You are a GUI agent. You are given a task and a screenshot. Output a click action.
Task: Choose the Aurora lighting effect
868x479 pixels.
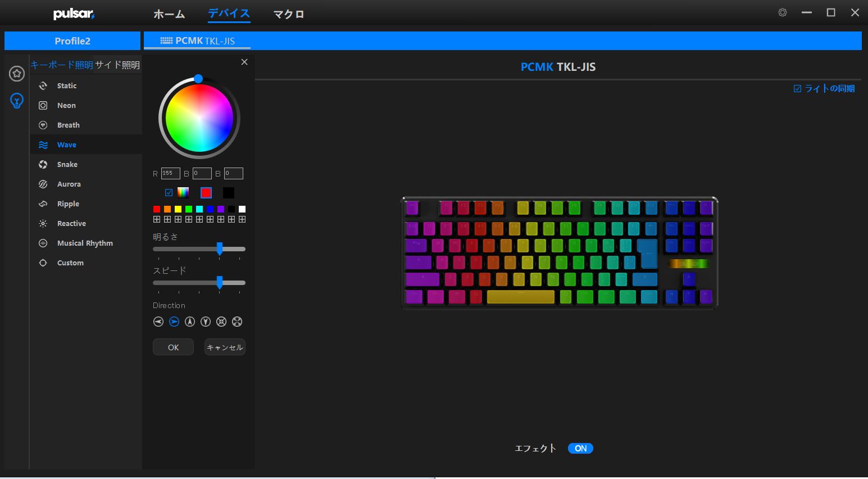click(x=86, y=184)
